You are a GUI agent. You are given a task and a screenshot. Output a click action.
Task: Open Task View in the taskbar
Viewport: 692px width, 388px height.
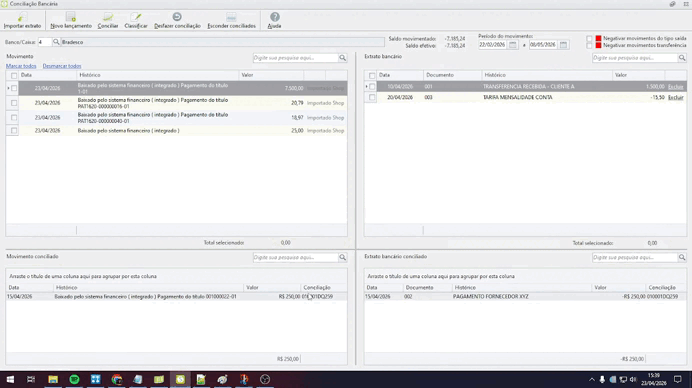point(31,379)
